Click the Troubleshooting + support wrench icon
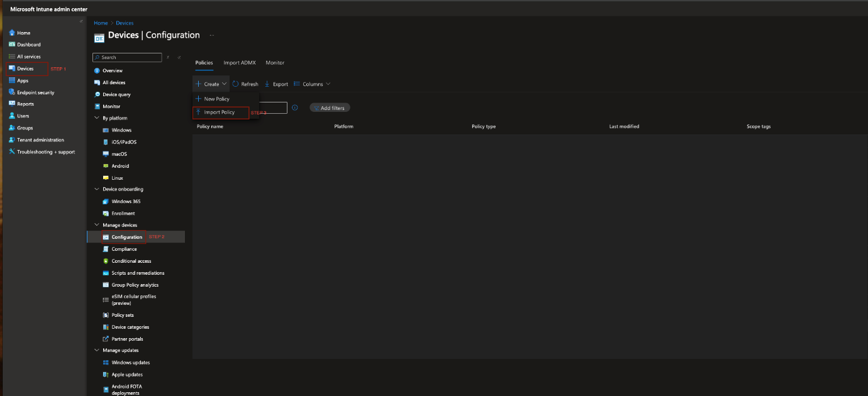This screenshot has width=868, height=396. pos(12,151)
